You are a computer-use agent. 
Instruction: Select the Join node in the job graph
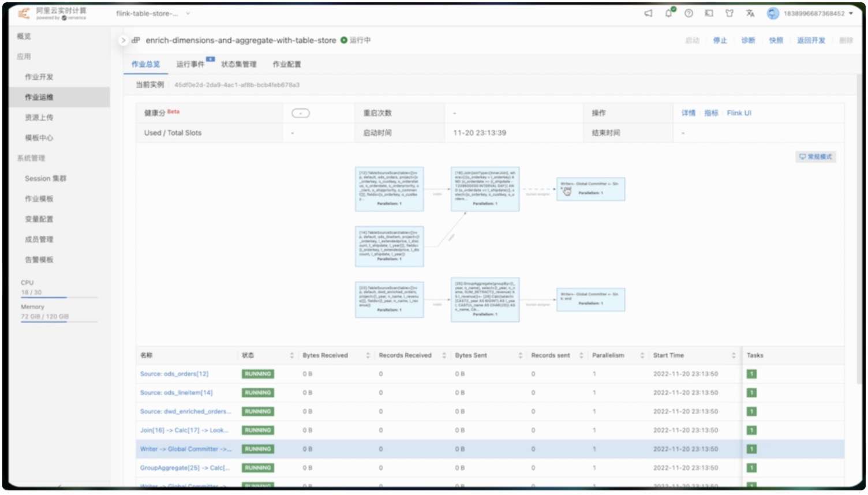pos(485,189)
